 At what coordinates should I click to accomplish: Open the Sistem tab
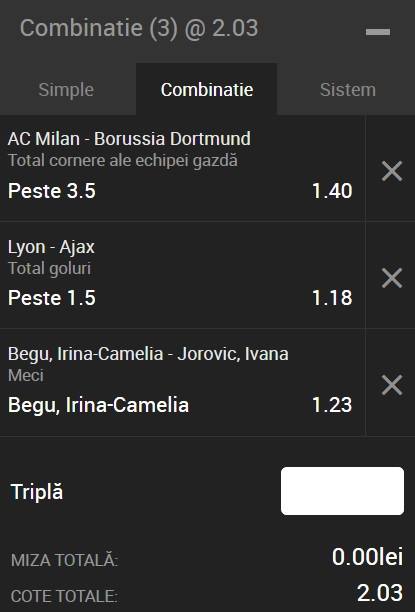[x=348, y=90]
